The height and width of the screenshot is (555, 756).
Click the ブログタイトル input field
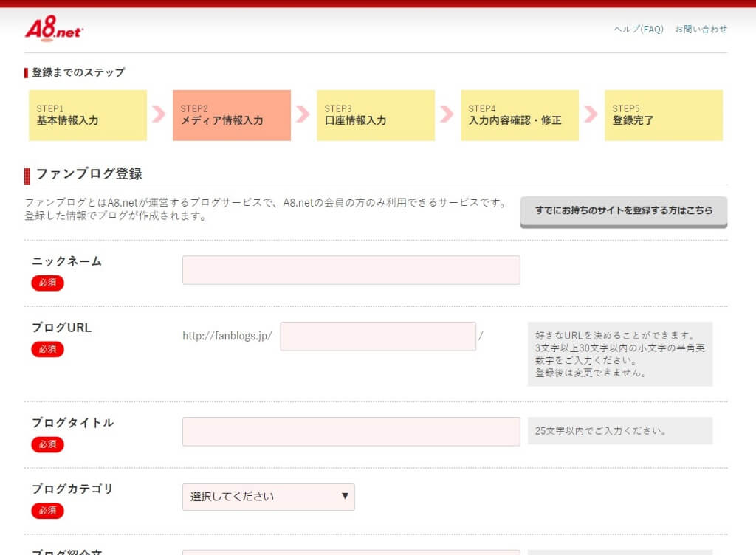351,431
